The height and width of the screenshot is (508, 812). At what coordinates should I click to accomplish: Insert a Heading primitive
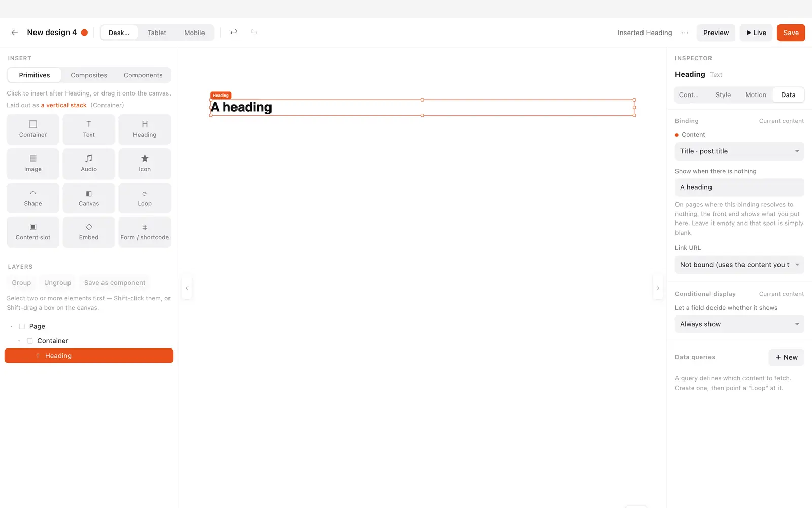145,130
